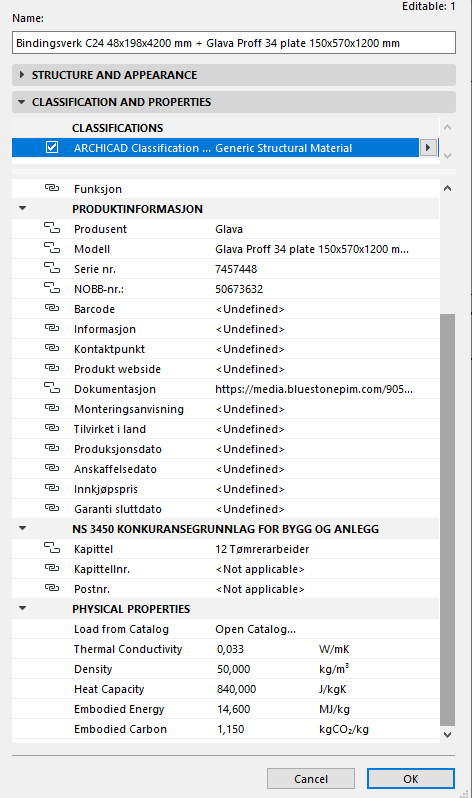Viewport: 472px width, 798px height.
Task: Click the link icon beside NOBB-nr.
Action: (x=51, y=288)
